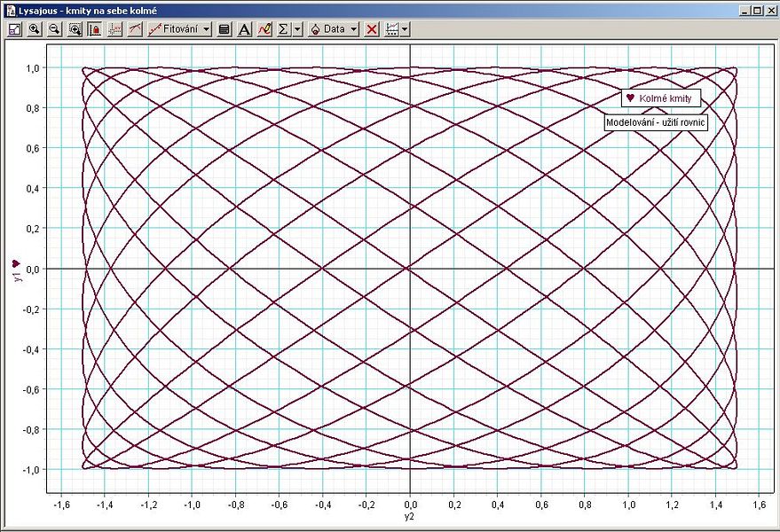Click the 0,6 tick label on y1 axis

(x=34, y=148)
